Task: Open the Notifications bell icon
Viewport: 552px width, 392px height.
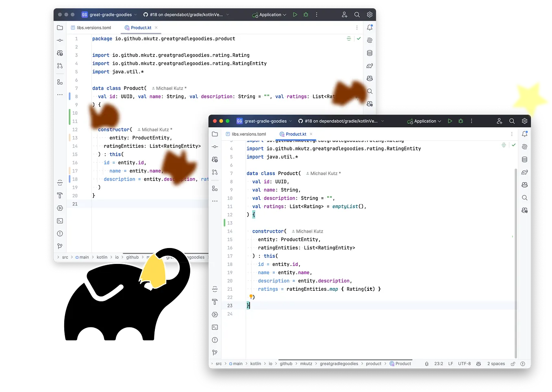Action: 524,133
